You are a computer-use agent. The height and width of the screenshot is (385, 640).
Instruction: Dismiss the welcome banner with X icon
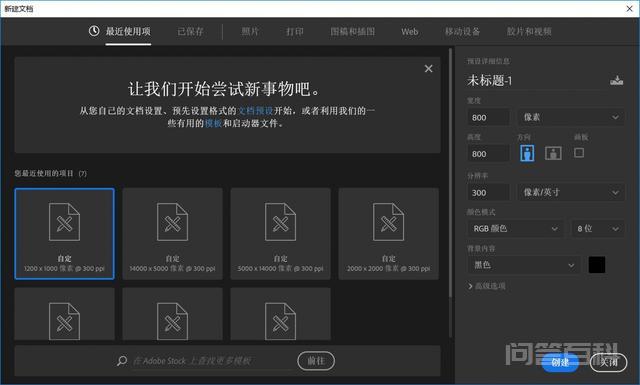click(x=428, y=69)
